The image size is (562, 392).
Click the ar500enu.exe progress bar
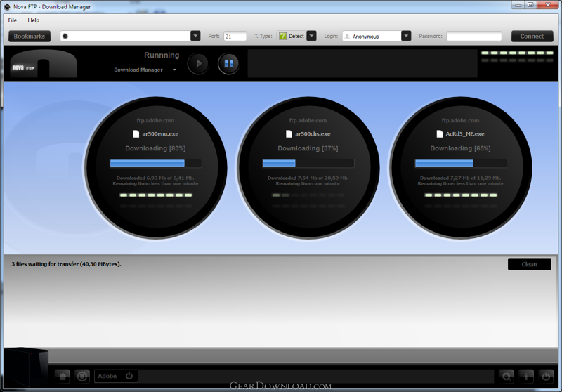click(x=156, y=164)
